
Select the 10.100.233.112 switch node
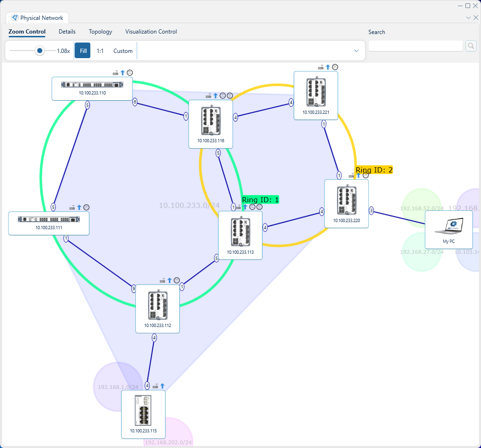(x=157, y=309)
